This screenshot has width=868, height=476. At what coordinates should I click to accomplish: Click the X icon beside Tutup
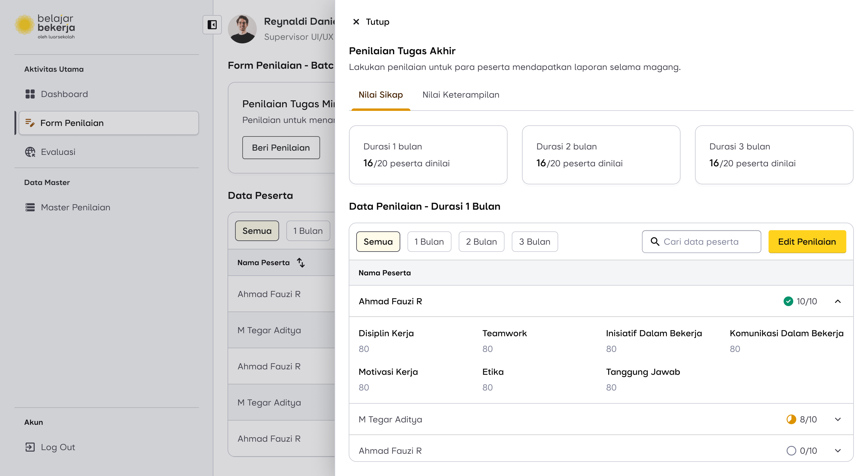point(356,22)
